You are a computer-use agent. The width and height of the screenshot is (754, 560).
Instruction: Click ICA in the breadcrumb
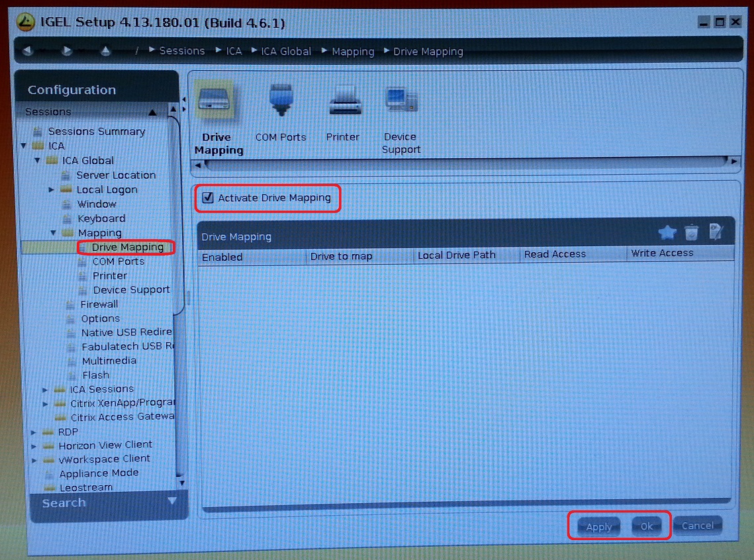coord(234,51)
